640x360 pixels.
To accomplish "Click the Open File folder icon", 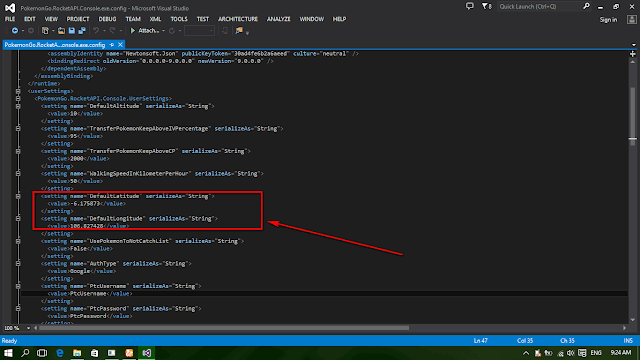I will [x=61, y=31].
